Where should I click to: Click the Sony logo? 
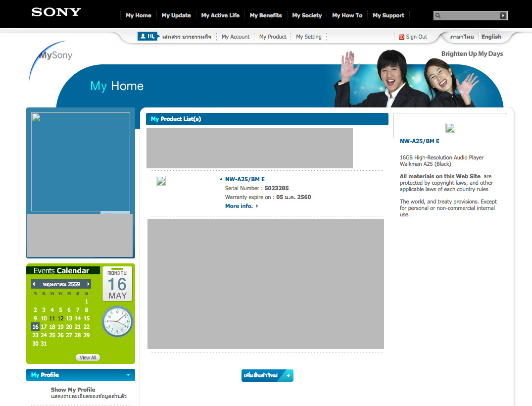coord(56,12)
